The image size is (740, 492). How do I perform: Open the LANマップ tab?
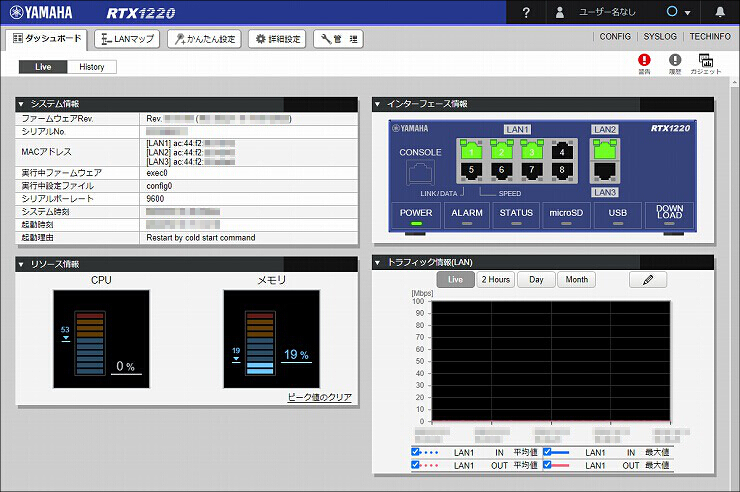127,39
